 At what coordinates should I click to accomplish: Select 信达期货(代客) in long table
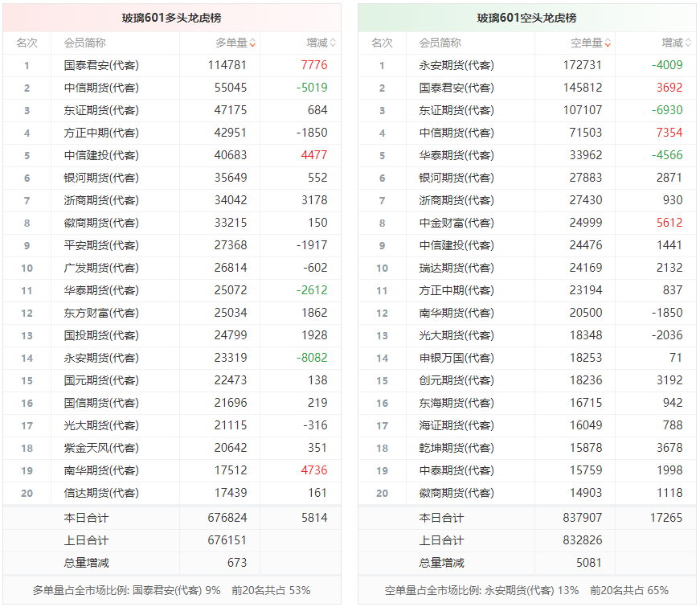click(x=101, y=493)
